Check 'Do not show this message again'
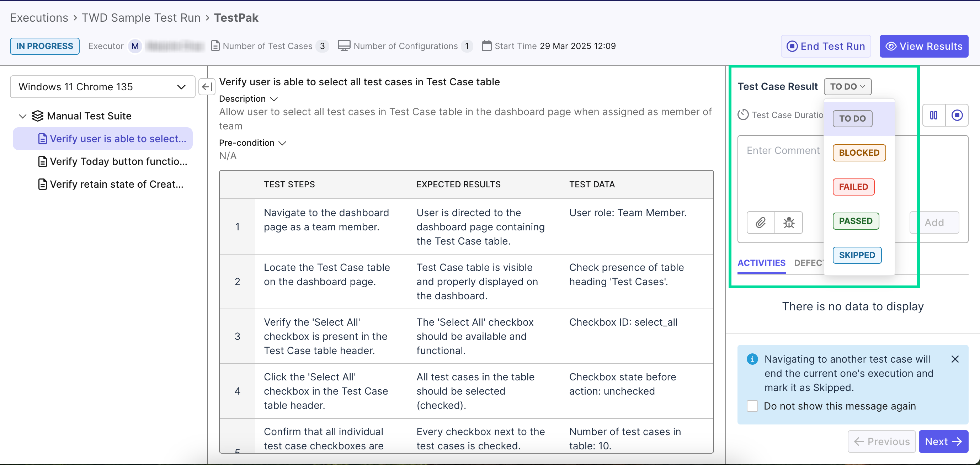Screen dimensions: 980x465 752,406
